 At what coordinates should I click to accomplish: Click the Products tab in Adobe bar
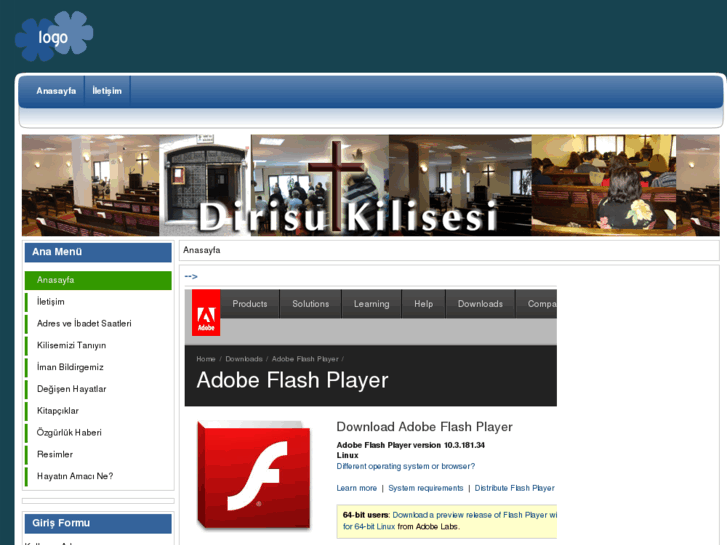point(250,304)
